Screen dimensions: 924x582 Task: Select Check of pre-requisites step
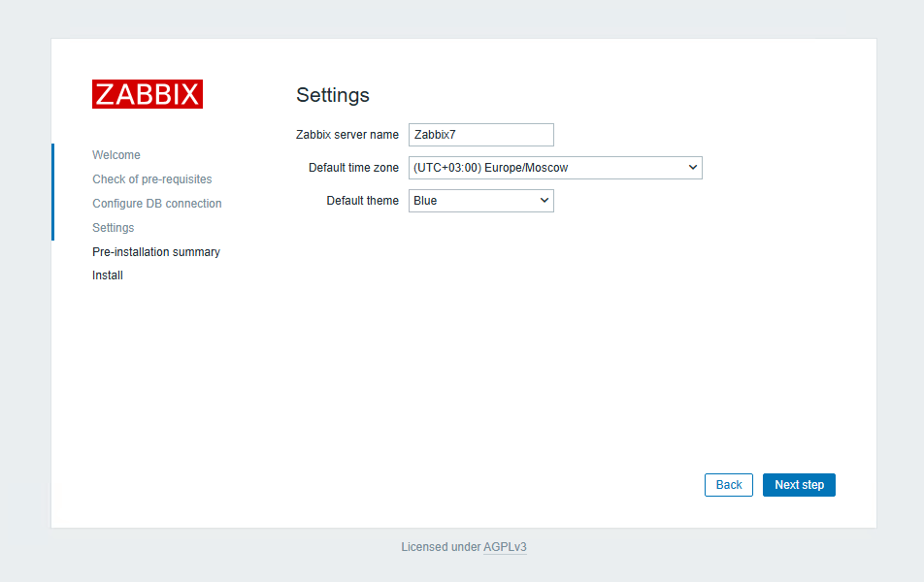pos(152,179)
